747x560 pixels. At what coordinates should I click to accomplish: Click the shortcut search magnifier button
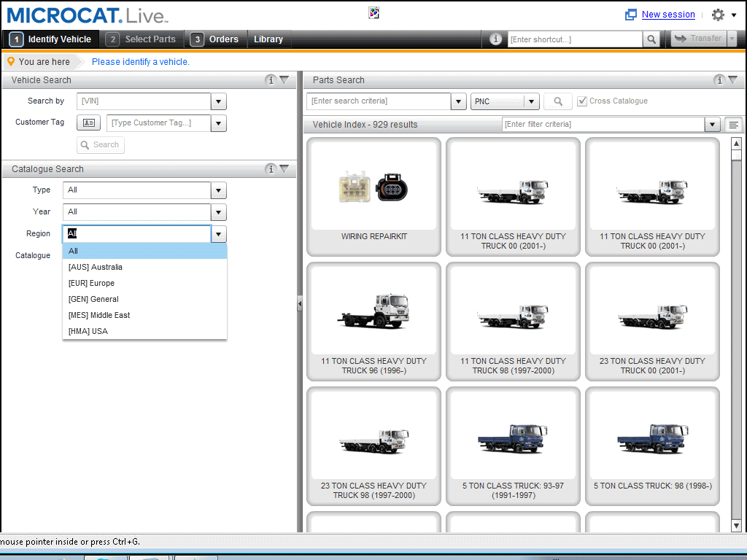click(651, 39)
